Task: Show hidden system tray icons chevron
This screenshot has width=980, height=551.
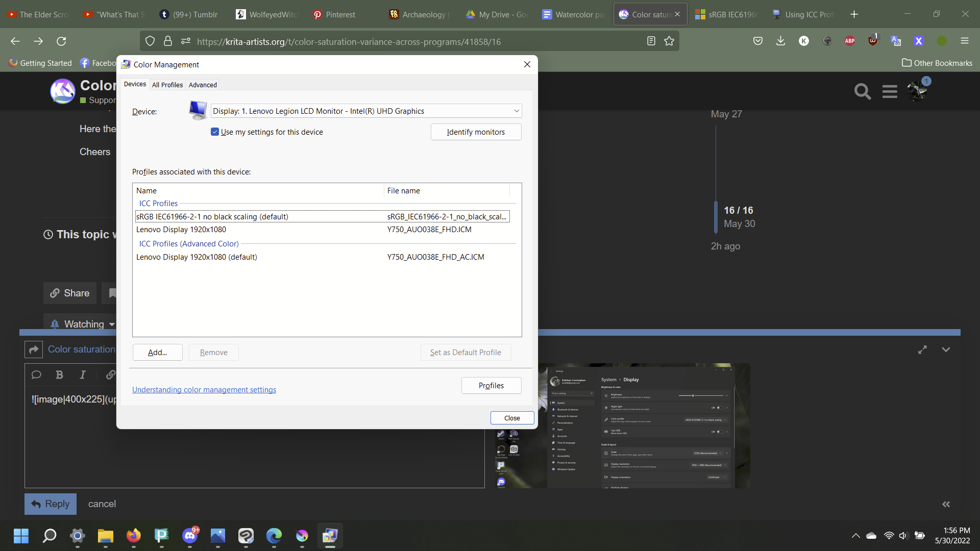Action: (x=855, y=536)
